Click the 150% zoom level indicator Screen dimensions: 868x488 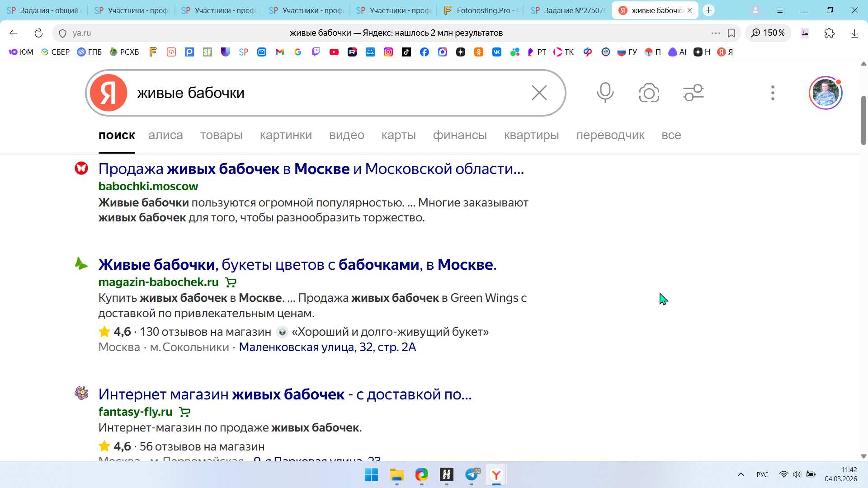coord(768,33)
